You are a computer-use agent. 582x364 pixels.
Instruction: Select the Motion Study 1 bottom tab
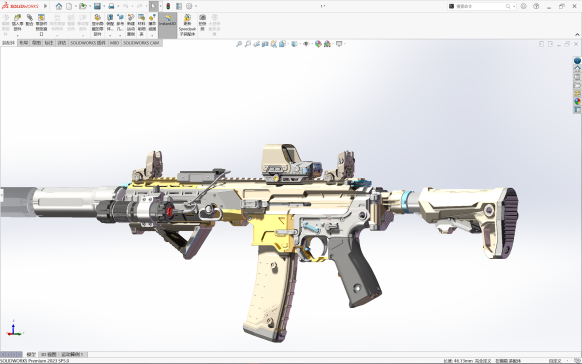coord(72,354)
